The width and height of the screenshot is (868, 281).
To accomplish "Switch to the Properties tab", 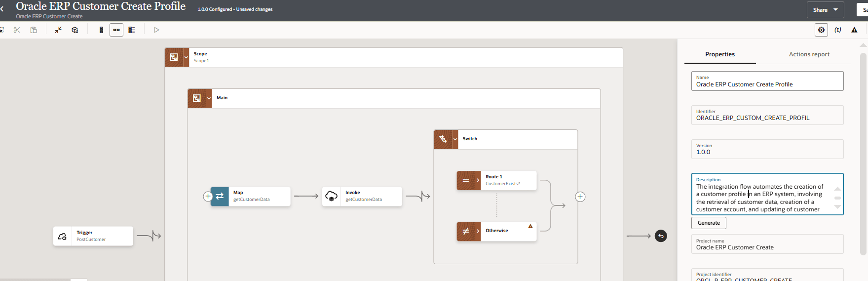I will pyautogui.click(x=720, y=54).
